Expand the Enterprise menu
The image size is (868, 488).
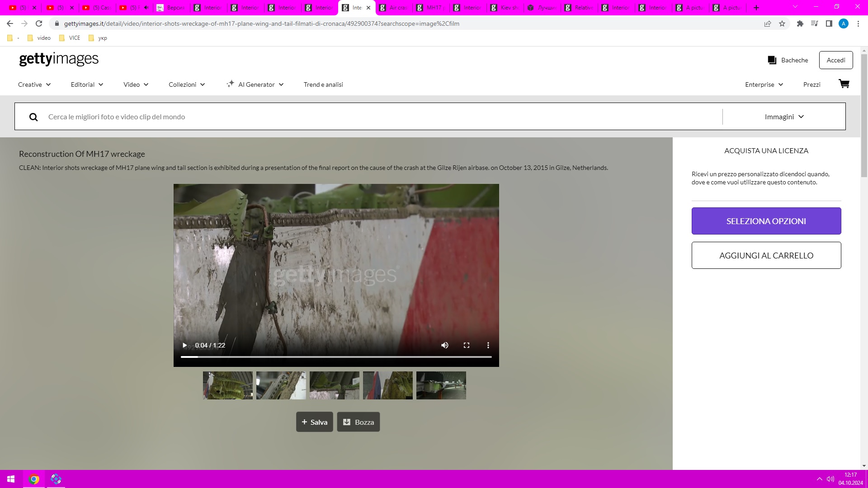(x=764, y=84)
